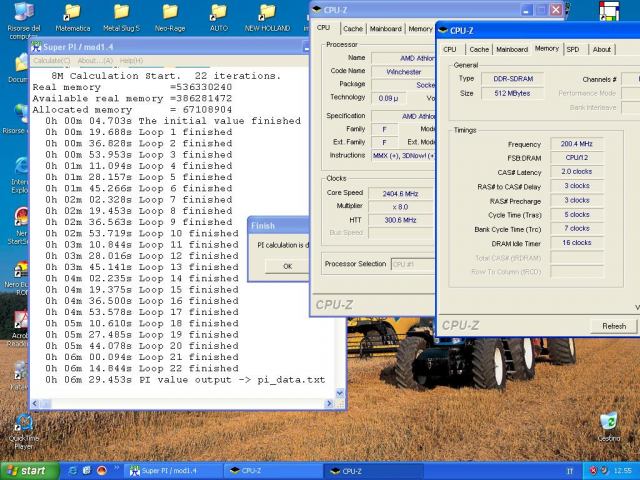Switch to CPU tab in front CPU-Z window
The height and width of the screenshot is (480, 640).
[x=450, y=49]
